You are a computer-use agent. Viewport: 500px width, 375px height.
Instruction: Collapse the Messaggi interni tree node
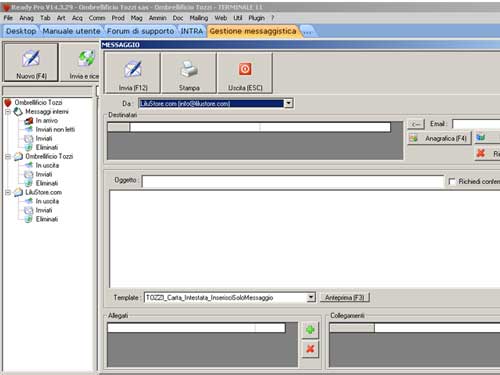pos(8,112)
